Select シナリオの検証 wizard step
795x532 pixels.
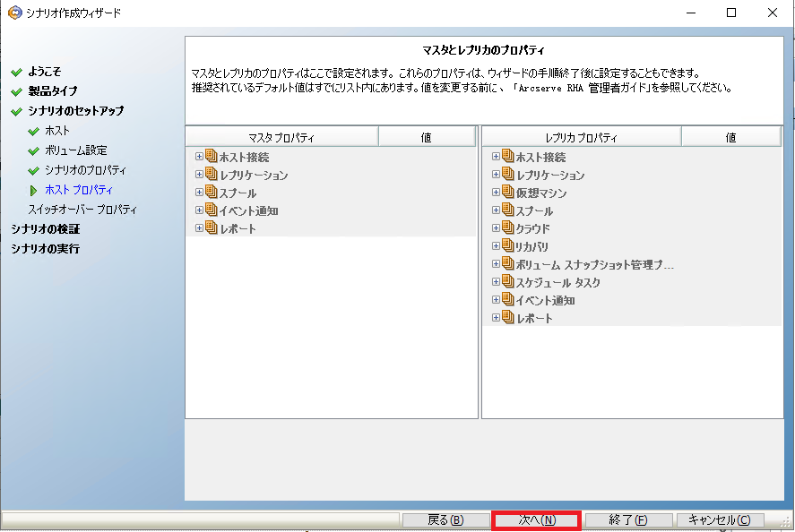click(46, 229)
